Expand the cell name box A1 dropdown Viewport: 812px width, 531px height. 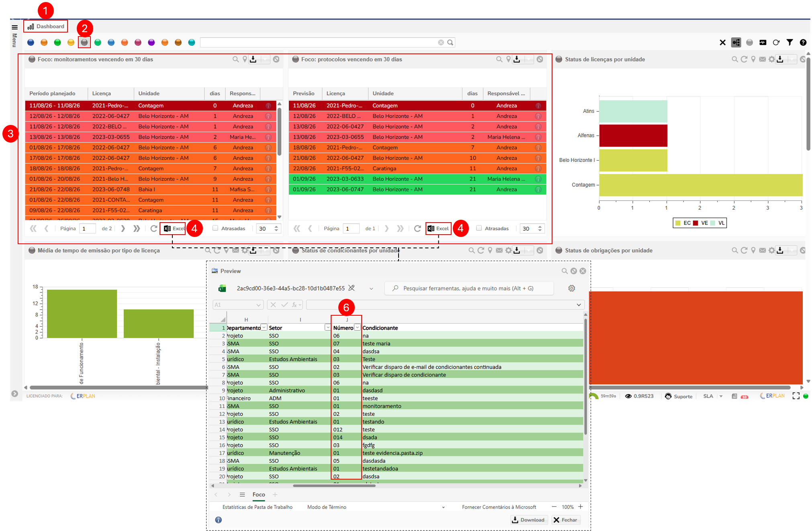click(258, 305)
